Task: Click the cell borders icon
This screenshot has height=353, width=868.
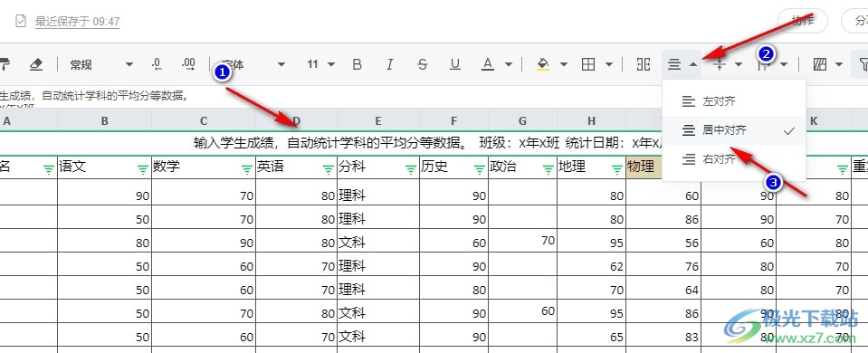Action: coord(588,65)
